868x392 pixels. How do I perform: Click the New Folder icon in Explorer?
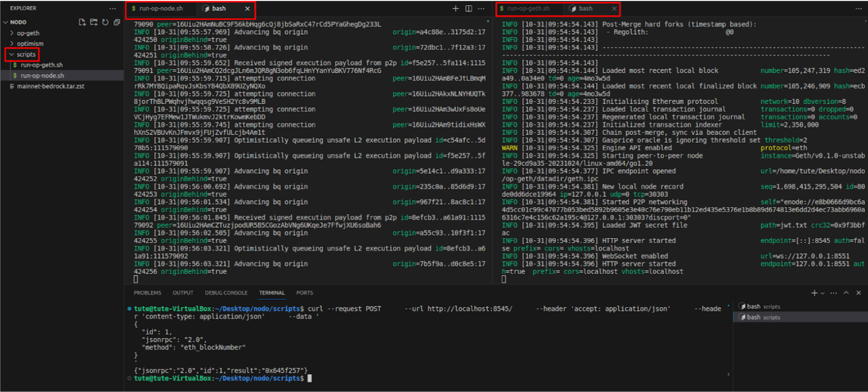[94, 22]
